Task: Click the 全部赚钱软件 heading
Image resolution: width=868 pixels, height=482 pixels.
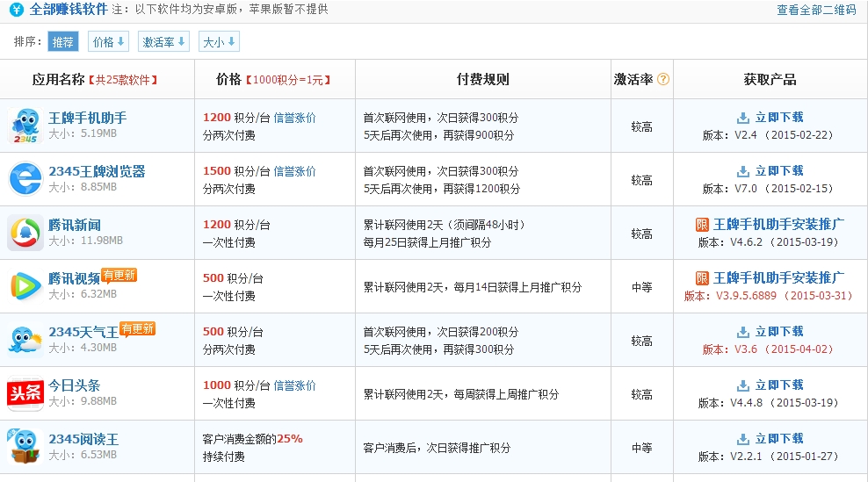Action: click(x=69, y=10)
